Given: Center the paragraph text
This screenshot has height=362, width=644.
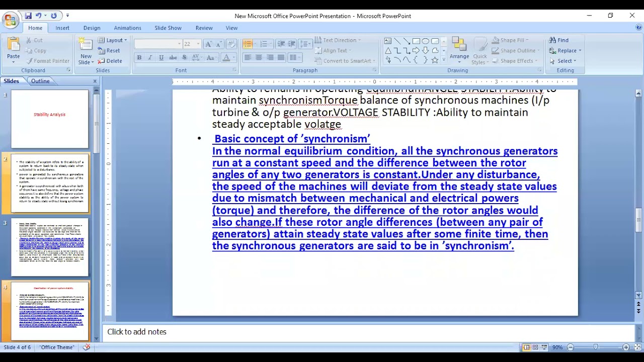Looking at the screenshot, I should point(259,58).
